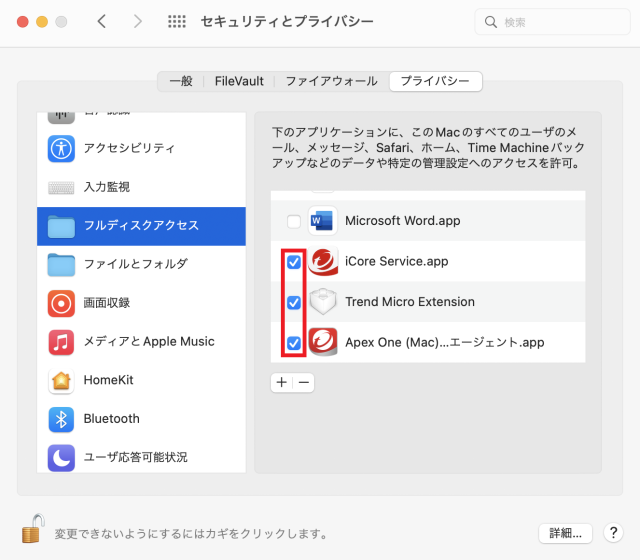Viewport: 640px width, 560px height.
Task: Uncheck Apex One (Mac) agent checkbox
Action: point(294,342)
